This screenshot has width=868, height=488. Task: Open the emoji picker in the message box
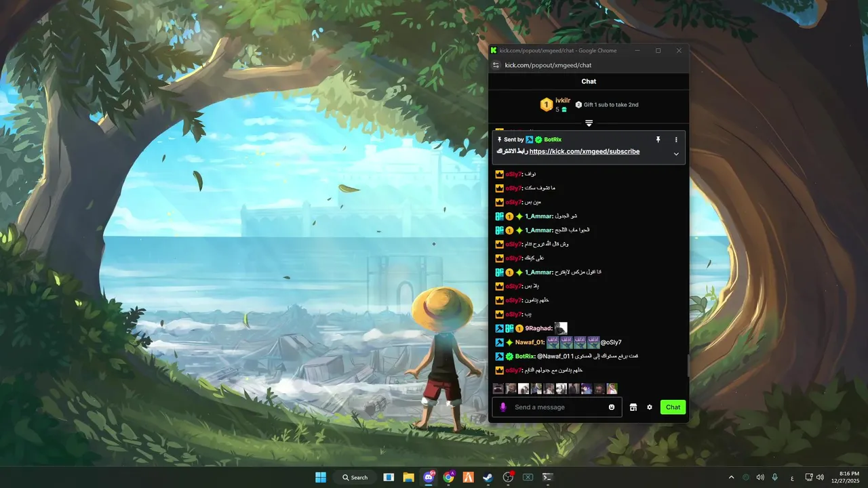point(612,407)
